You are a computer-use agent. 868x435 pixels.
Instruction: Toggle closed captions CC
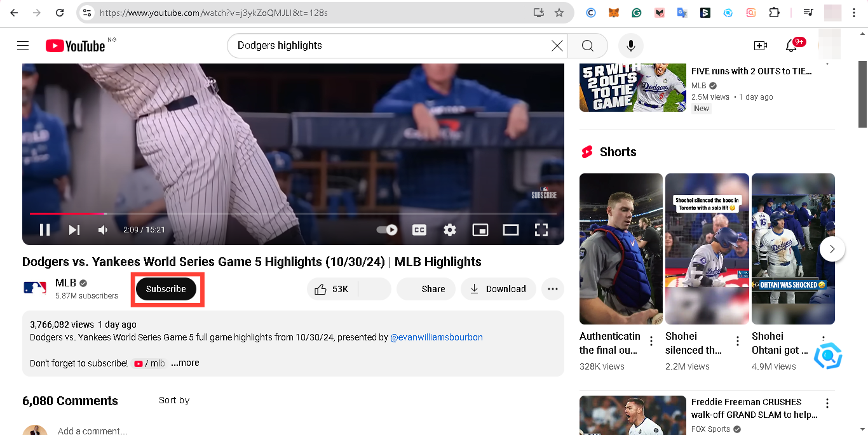pos(419,230)
